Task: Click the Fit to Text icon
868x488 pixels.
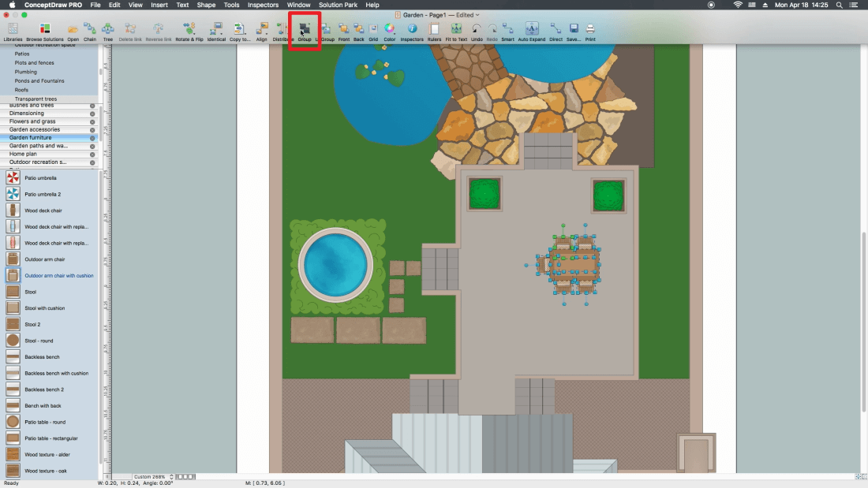Action: click(456, 32)
